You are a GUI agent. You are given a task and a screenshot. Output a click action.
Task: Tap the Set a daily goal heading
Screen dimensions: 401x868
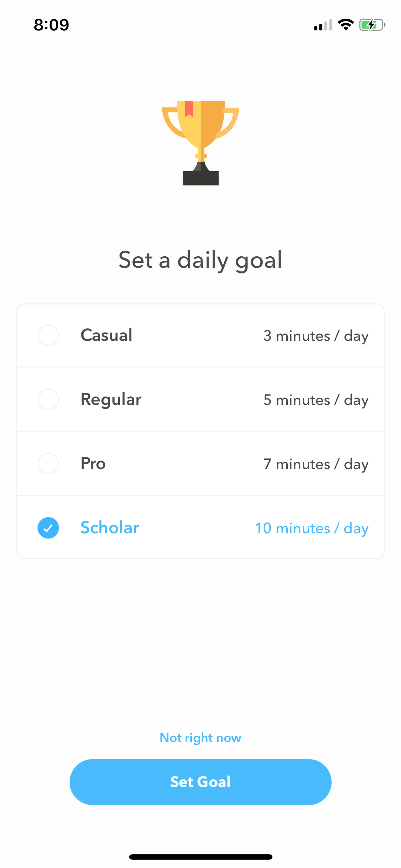tap(200, 260)
